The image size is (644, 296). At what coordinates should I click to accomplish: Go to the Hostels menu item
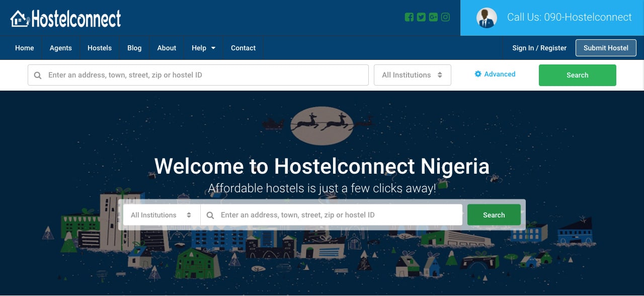(x=100, y=48)
